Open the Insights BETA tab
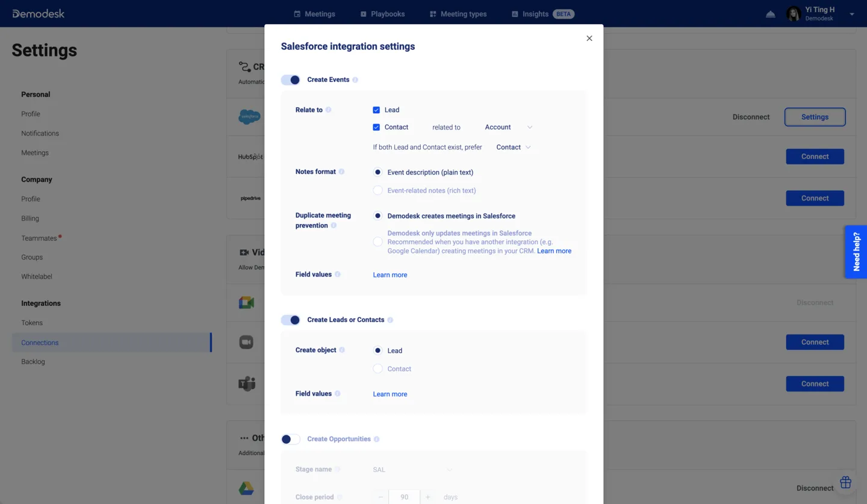The image size is (867, 504). coord(542,14)
